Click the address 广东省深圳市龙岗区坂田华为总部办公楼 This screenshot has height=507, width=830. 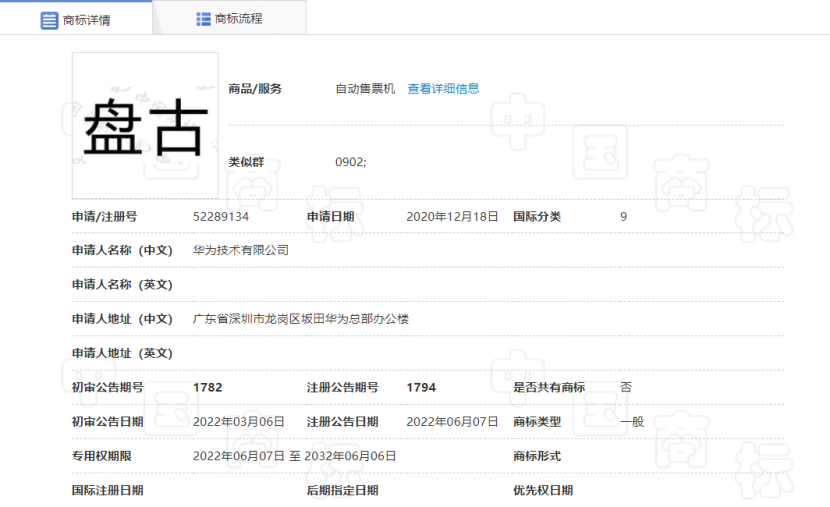pyautogui.click(x=301, y=319)
